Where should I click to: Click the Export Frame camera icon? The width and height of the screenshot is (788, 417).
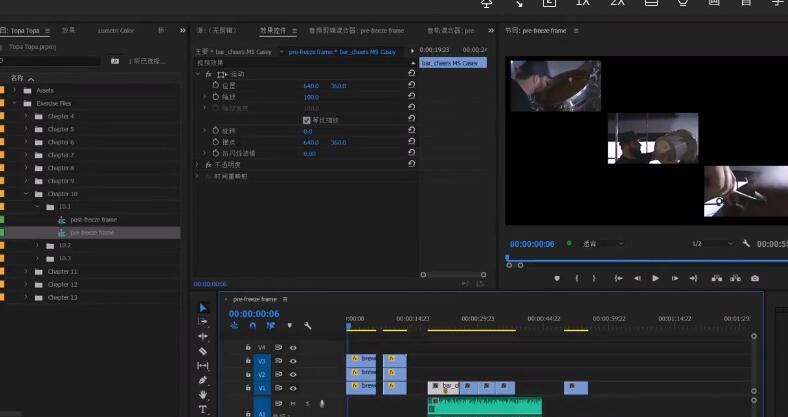point(754,278)
